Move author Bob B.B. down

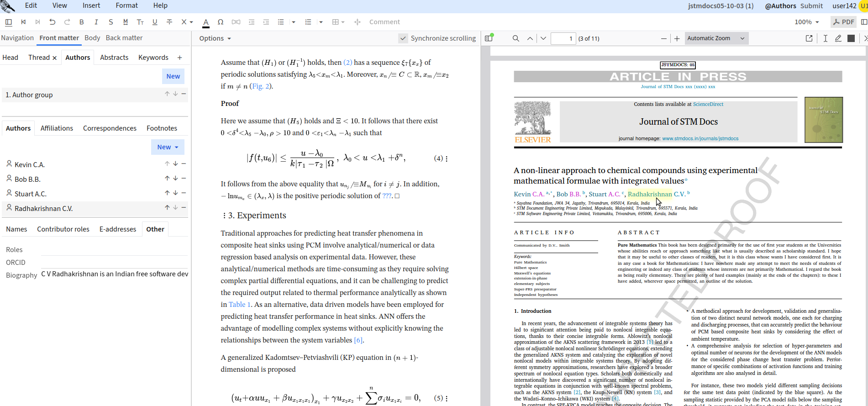(x=175, y=179)
